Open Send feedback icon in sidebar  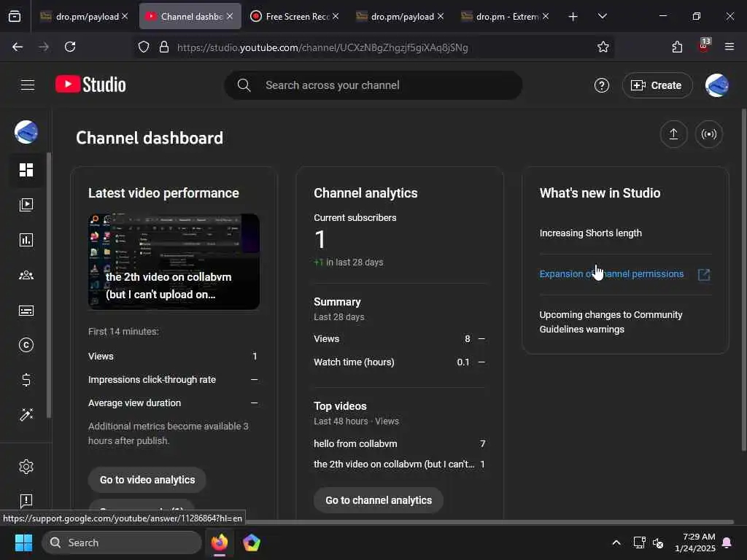point(26,501)
